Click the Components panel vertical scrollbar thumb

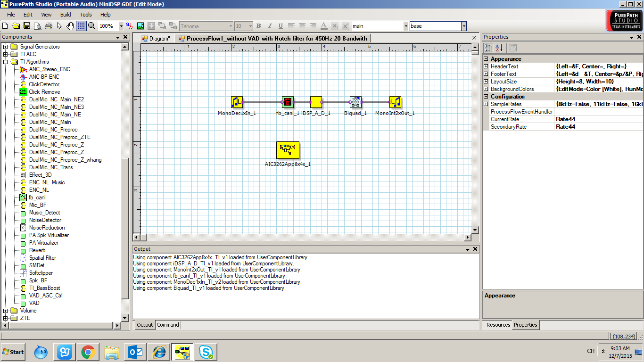click(125, 228)
